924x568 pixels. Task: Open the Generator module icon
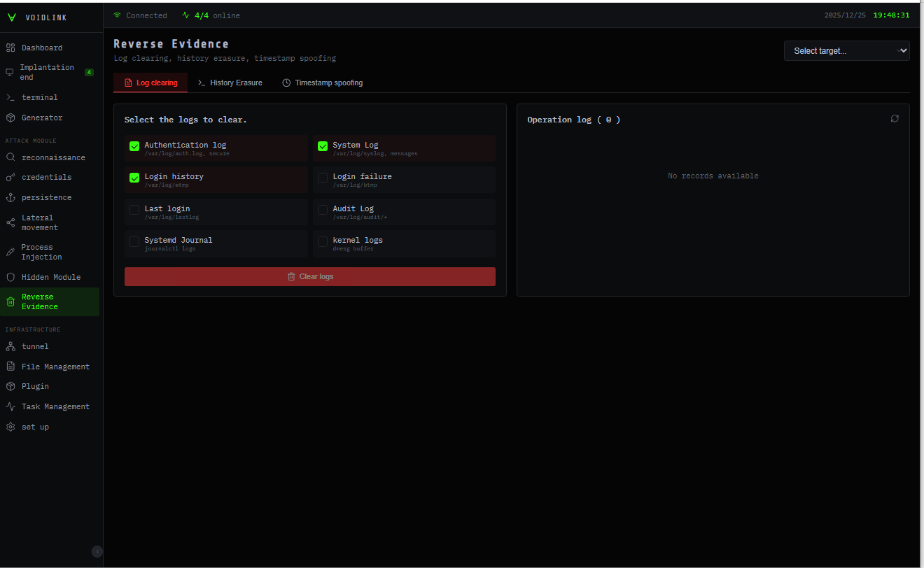(x=10, y=118)
